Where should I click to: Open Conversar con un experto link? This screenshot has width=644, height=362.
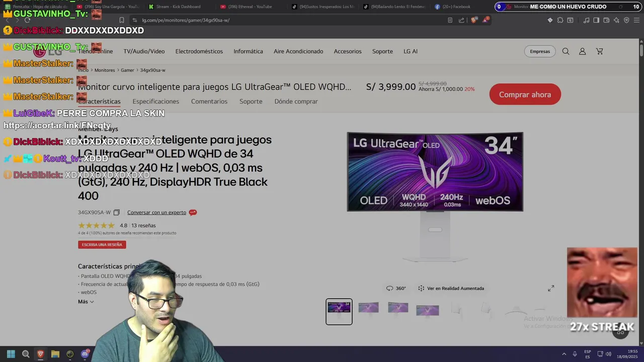[156, 212]
